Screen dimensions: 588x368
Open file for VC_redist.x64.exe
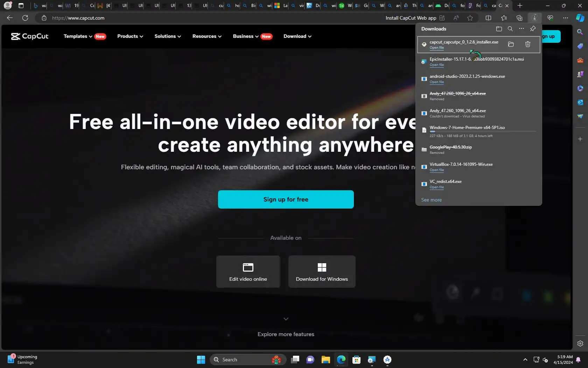coord(436,187)
